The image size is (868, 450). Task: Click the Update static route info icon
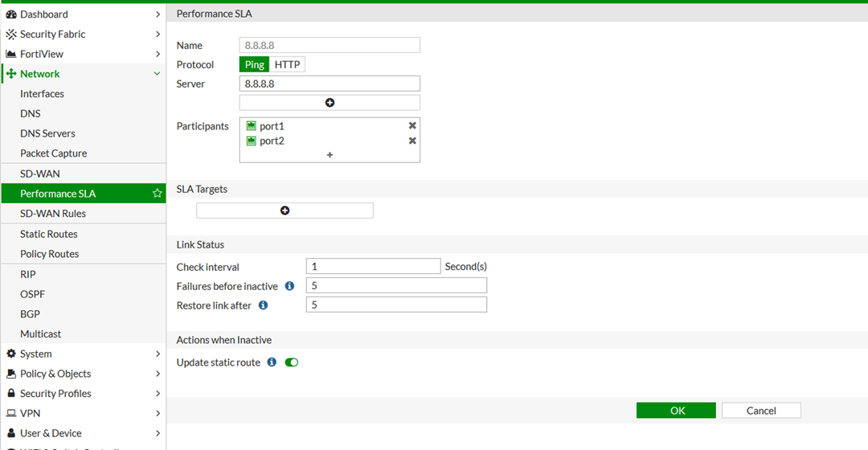point(272,362)
